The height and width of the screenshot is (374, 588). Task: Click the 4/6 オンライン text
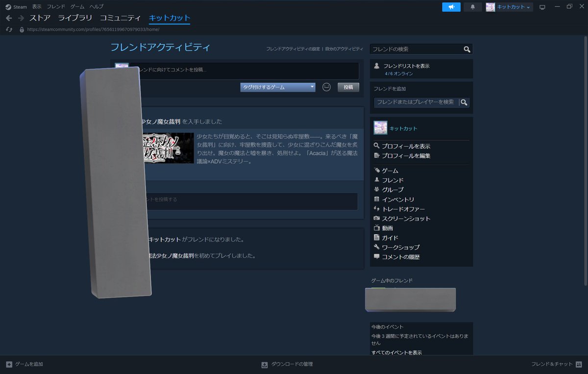click(399, 74)
